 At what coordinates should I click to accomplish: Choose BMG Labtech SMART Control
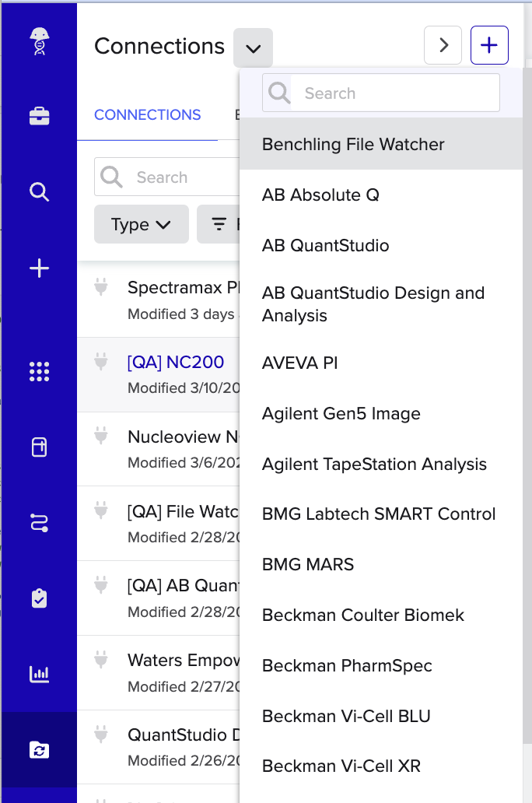click(381, 514)
